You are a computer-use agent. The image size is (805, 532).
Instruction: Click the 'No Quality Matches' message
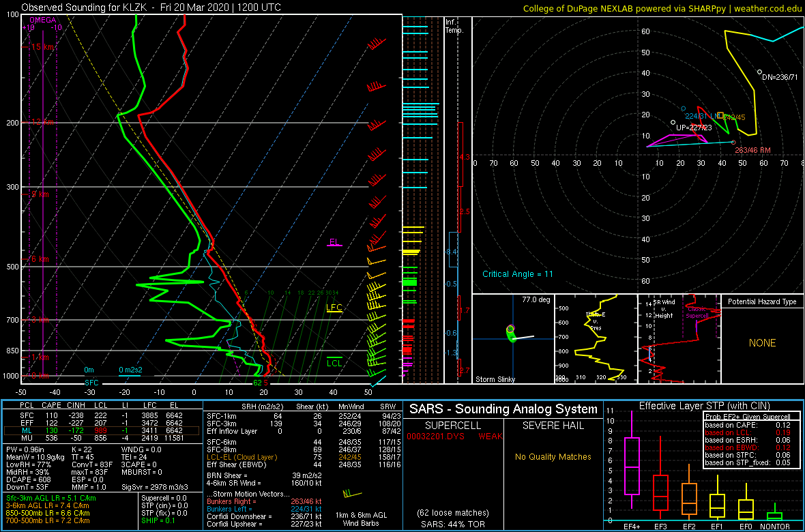pos(553,456)
